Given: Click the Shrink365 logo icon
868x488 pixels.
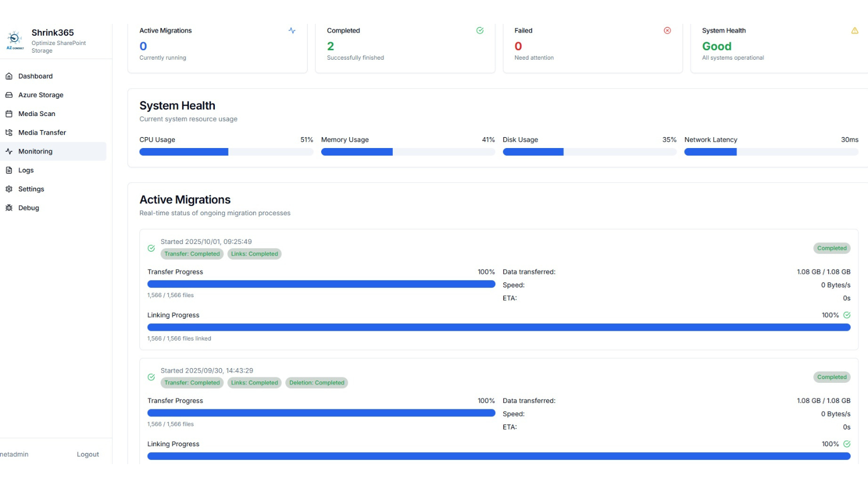Looking at the screenshot, I should click(15, 40).
